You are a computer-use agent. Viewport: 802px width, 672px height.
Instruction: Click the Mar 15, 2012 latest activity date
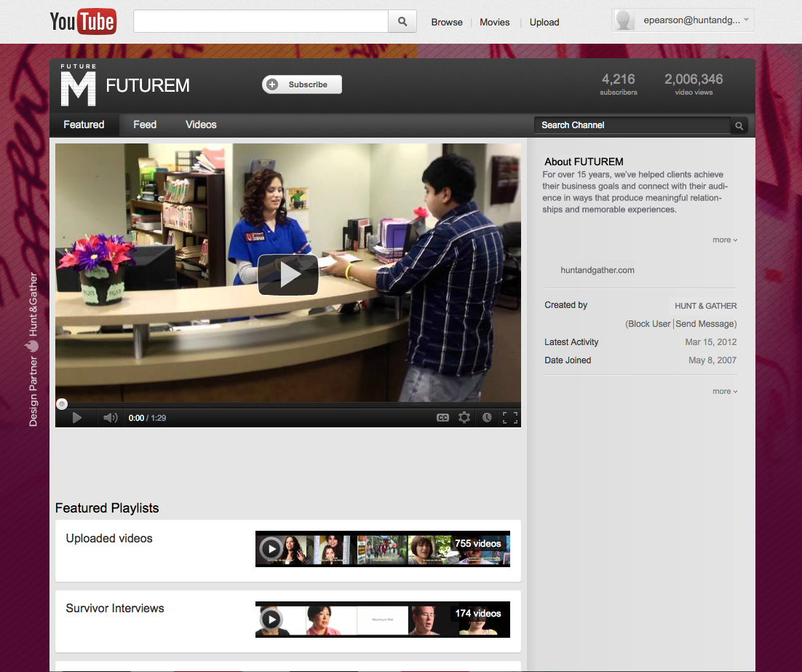click(711, 342)
